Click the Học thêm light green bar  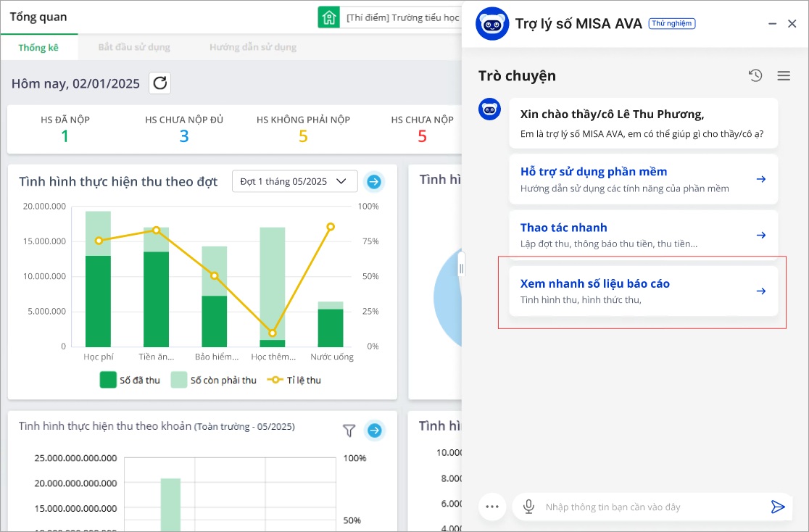coord(273,283)
